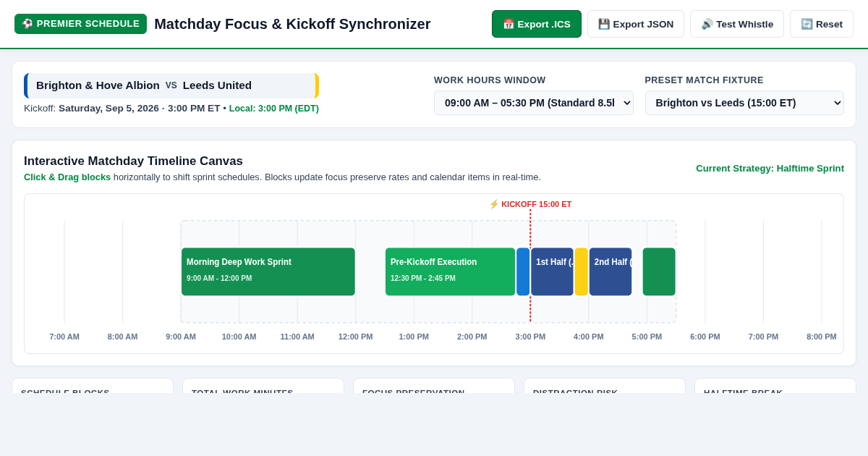Click the Click & Drag blocks text
Viewport: 868px width, 456px height.
coord(67,177)
